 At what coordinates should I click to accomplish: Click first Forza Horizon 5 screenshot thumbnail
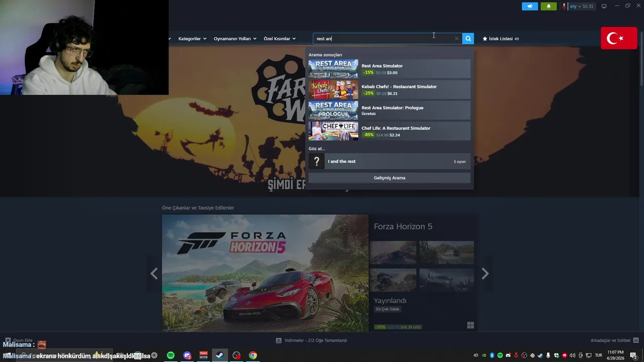393,252
